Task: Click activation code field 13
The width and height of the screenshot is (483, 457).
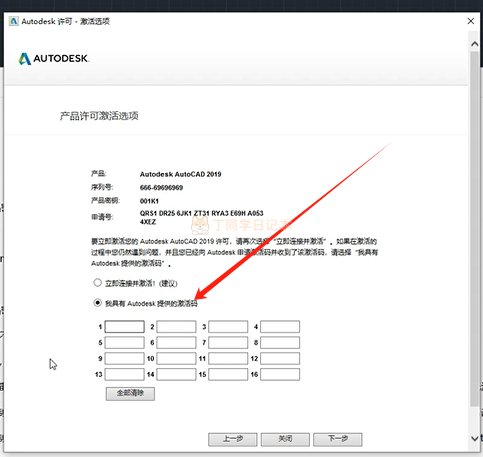Action: pyautogui.click(x=125, y=374)
